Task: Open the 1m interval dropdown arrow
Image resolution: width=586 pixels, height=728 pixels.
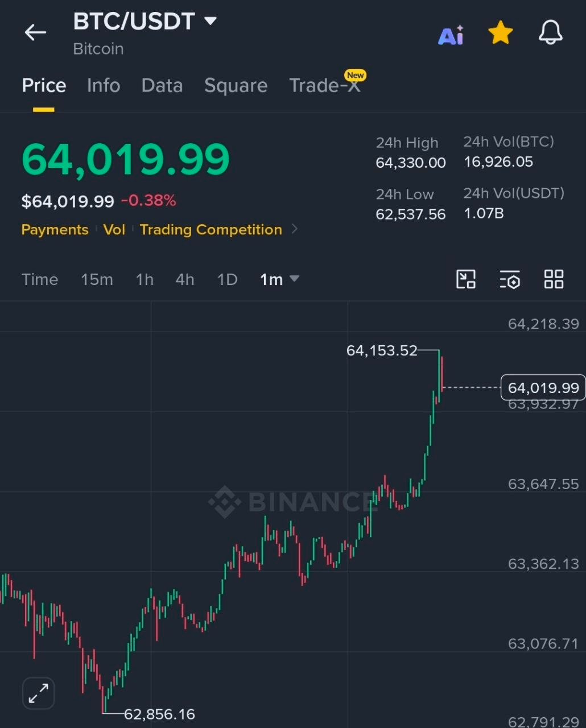Action: click(x=295, y=279)
